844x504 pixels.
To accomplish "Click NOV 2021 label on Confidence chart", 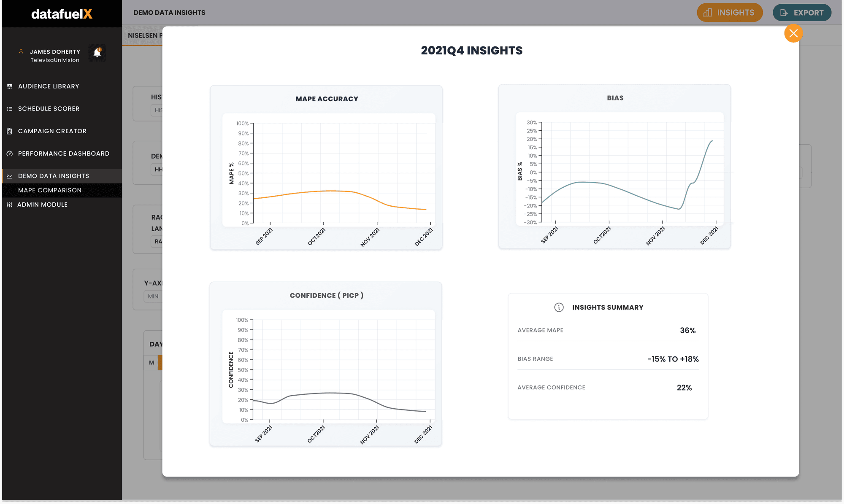I will pyautogui.click(x=370, y=435).
